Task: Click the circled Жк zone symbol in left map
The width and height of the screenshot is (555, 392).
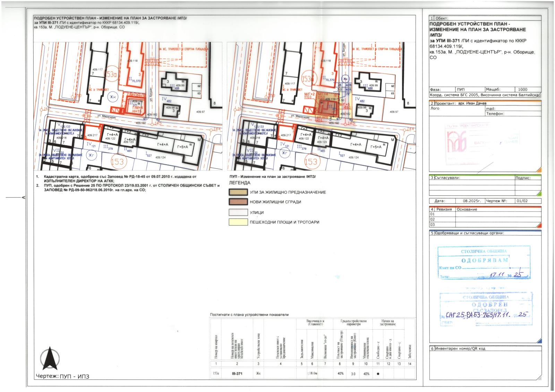Action: (112, 97)
